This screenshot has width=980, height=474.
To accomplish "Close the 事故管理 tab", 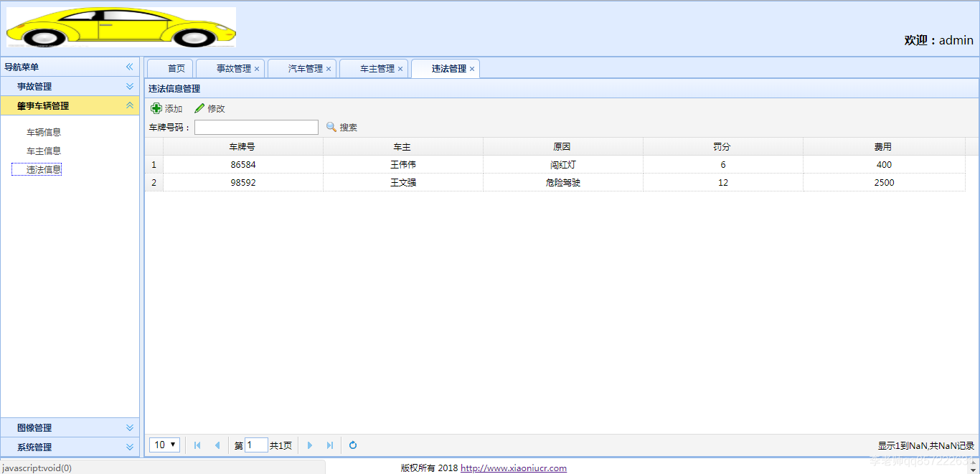I will pos(257,69).
